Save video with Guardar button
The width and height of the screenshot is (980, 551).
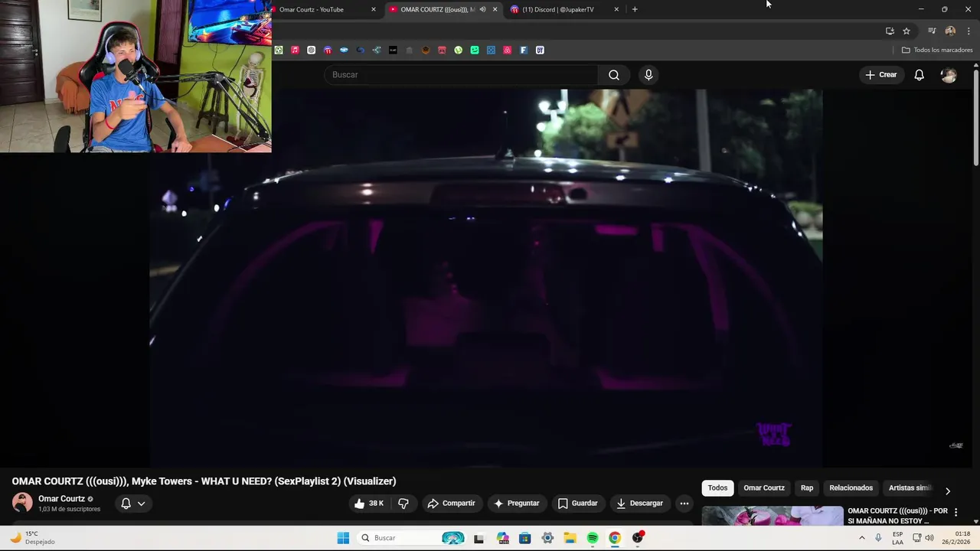click(x=578, y=504)
